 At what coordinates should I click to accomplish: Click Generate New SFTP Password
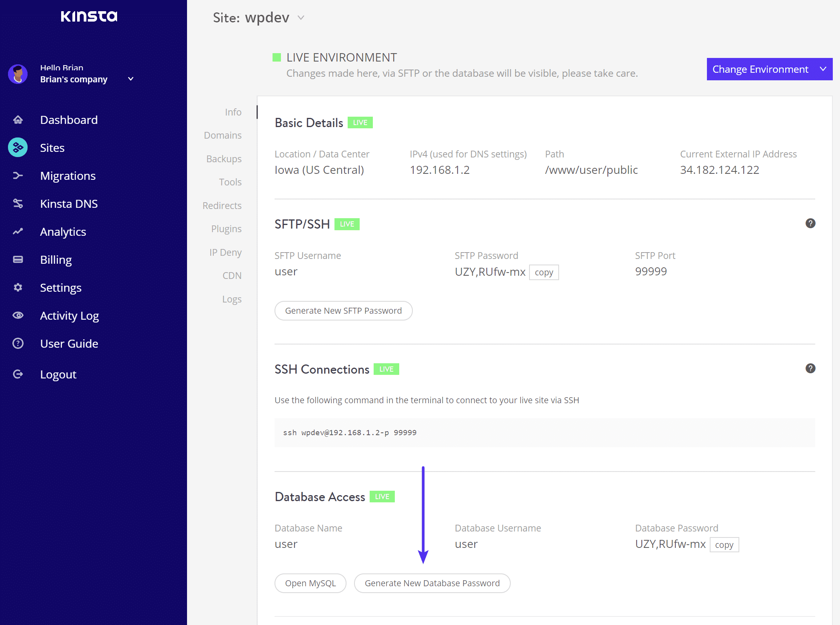[343, 311]
